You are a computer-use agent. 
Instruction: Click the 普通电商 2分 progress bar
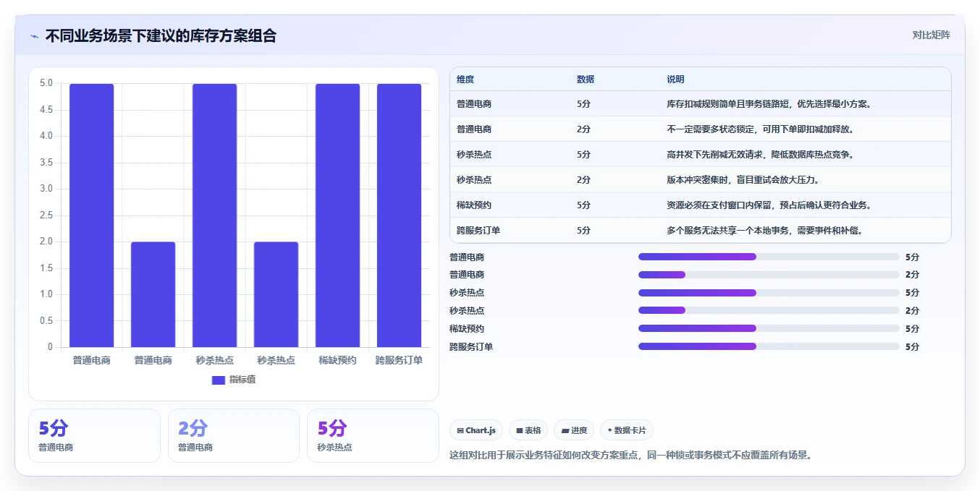pyautogui.click(x=769, y=275)
